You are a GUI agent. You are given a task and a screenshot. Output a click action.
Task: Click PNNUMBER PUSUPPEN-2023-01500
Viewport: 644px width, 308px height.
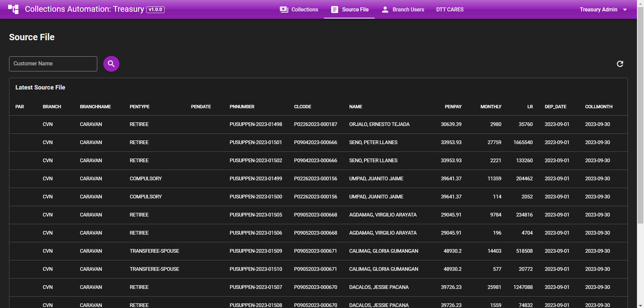[256, 197]
